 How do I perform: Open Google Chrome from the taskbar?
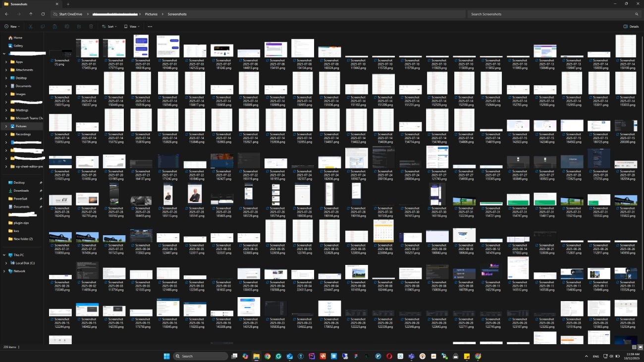tap(267, 356)
